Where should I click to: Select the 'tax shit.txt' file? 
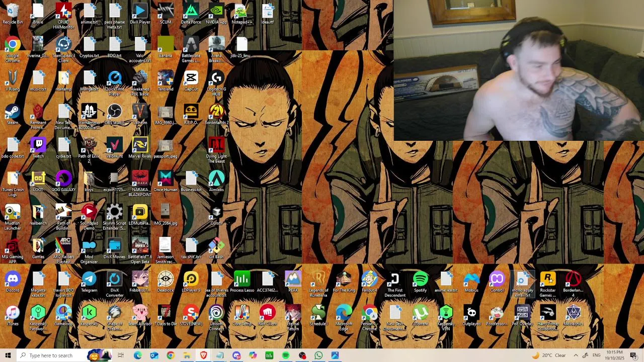(191, 248)
